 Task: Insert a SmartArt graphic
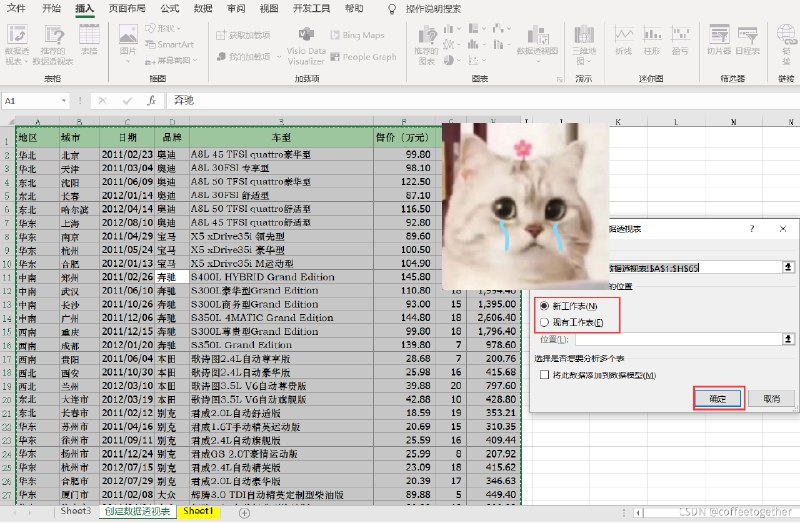coord(169,44)
